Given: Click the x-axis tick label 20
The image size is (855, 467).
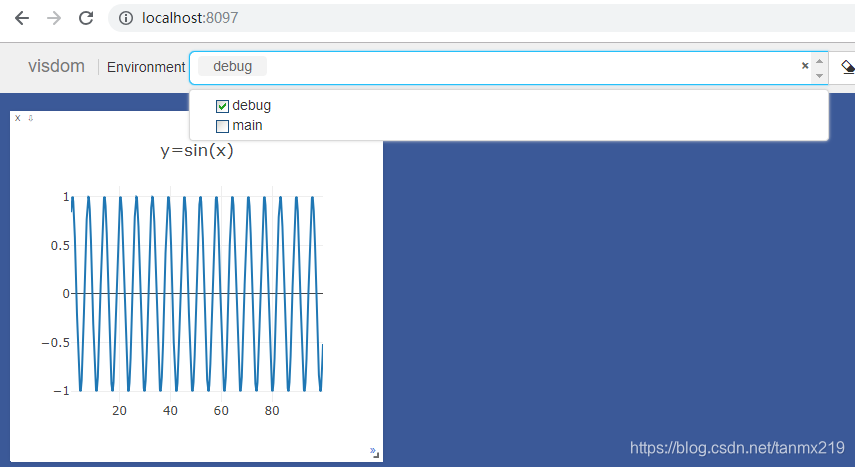Looking at the screenshot, I should (119, 411).
